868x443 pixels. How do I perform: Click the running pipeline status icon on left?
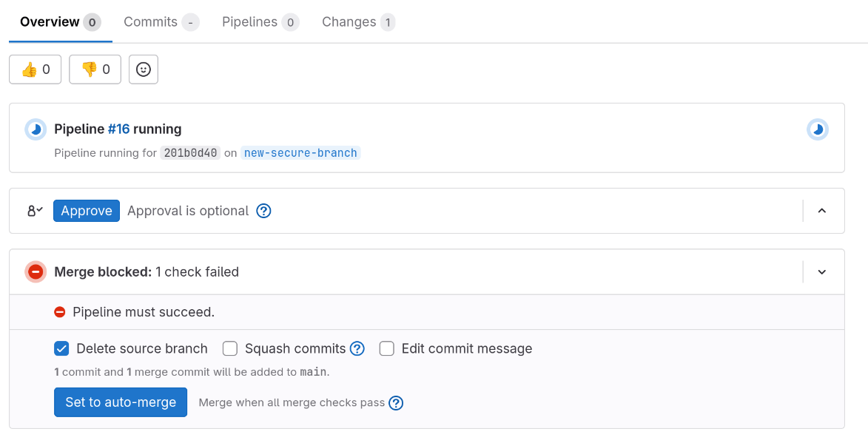[x=36, y=129]
